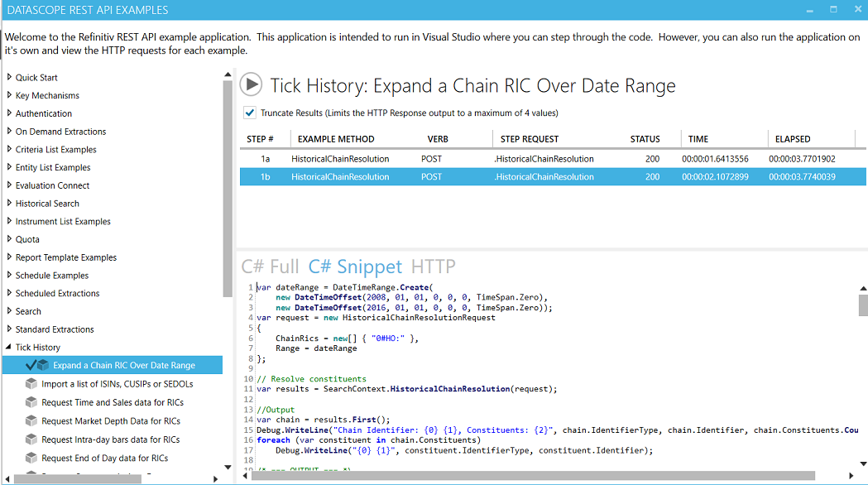Click cube icon beside Expand a Chain RIC

pyautogui.click(x=43, y=366)
